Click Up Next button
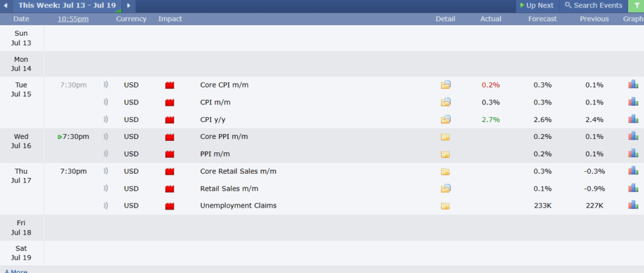 point(537,6)
